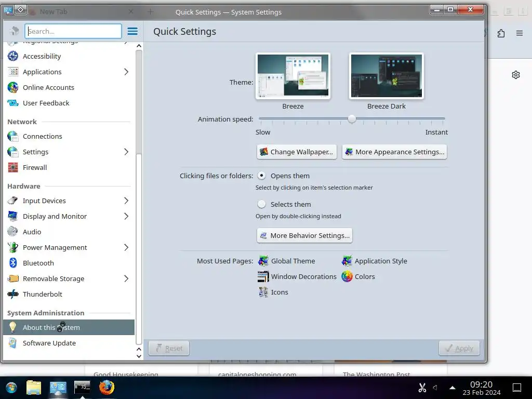Image resolution: width=532 pixels, height=399 pixels.
Task: Open the Thunderbolt icon
Action: point(13,295)
